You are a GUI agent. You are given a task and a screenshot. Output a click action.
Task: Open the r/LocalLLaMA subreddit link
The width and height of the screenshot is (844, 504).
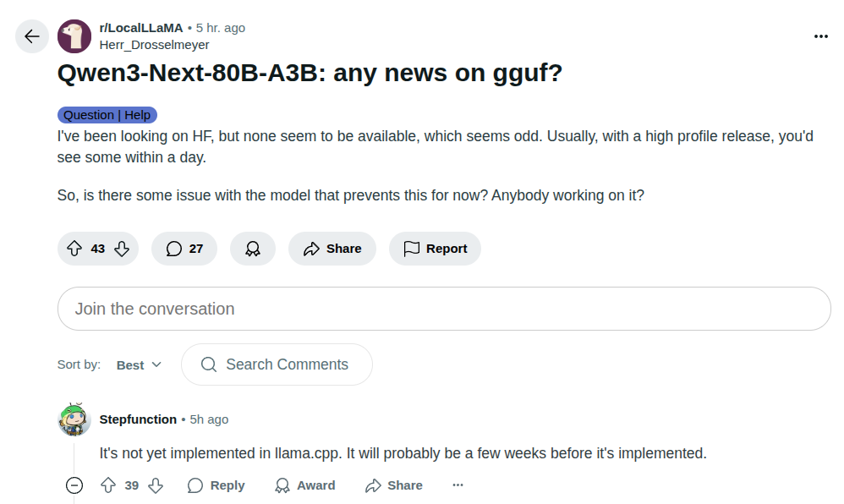pyautogui.click(x=141, y=28)
